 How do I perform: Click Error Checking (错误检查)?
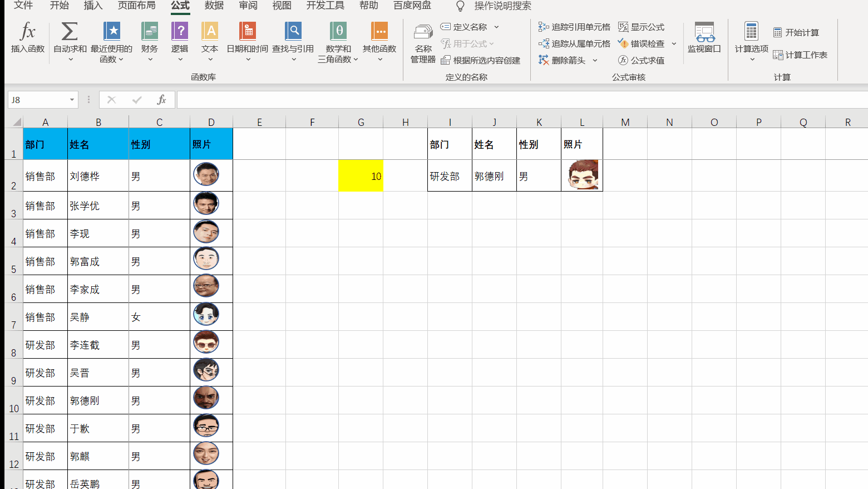642,43
